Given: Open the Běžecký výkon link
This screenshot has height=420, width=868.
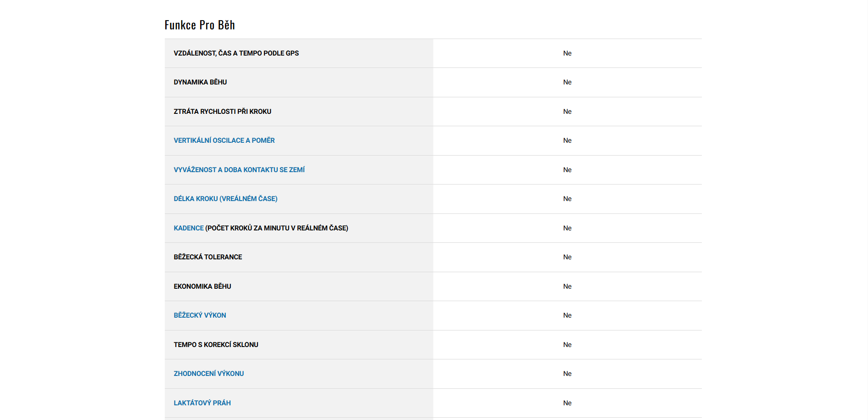Looking at the screenshot, I should point(200,315).
